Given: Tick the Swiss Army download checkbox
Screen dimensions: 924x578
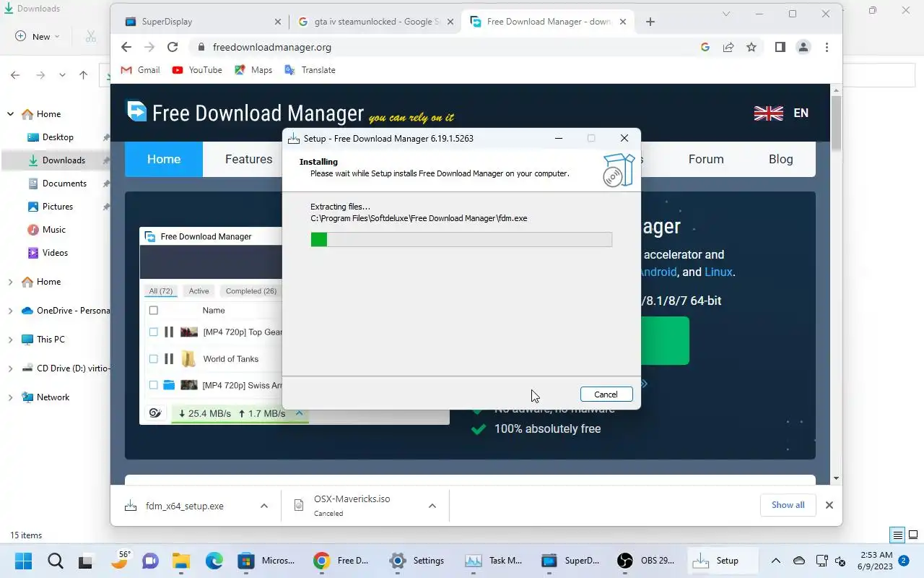Looking at the screenshot, I should point(153,385).
